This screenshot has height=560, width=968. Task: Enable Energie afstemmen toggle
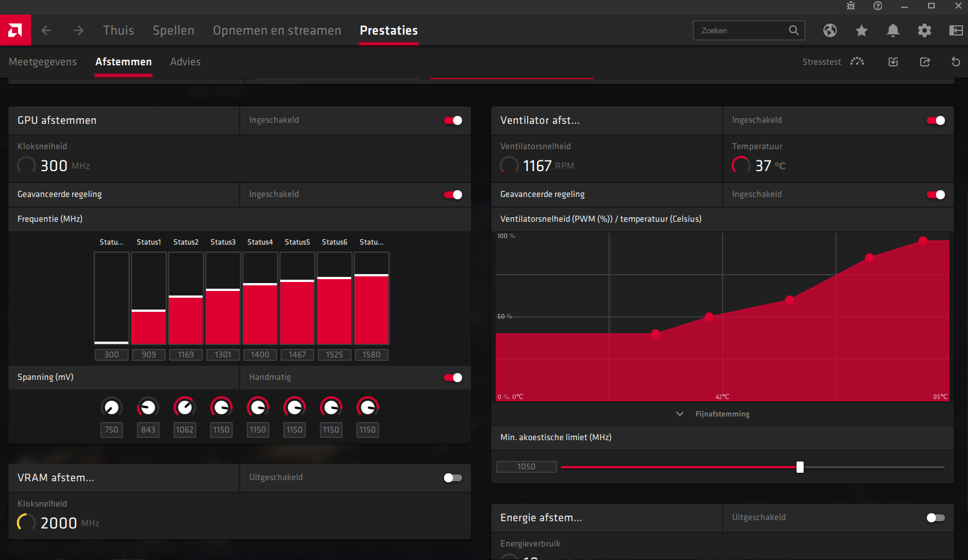(x=936, y=518)
